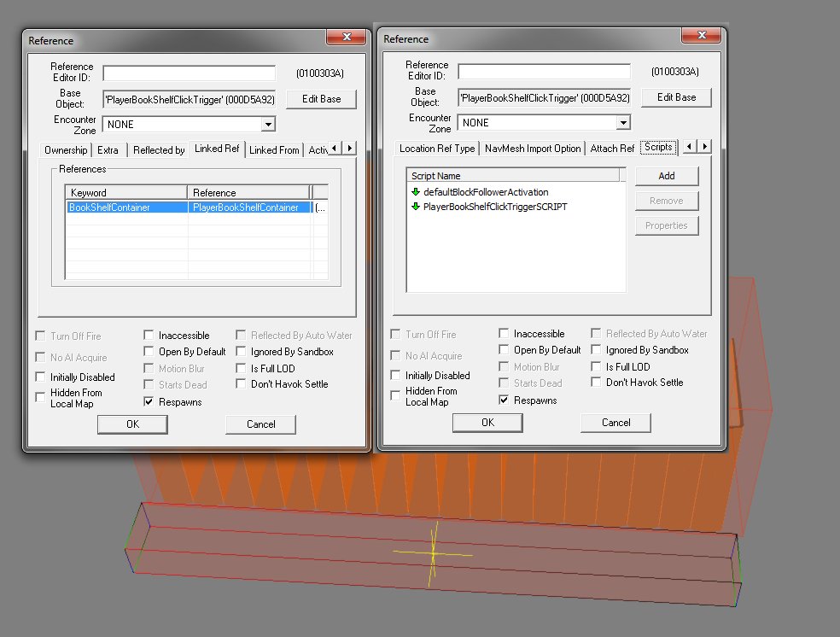Check Open By Default in right window
Image resolution: width=840 pixels, height=637 pixels.
[x=504, y=350]
